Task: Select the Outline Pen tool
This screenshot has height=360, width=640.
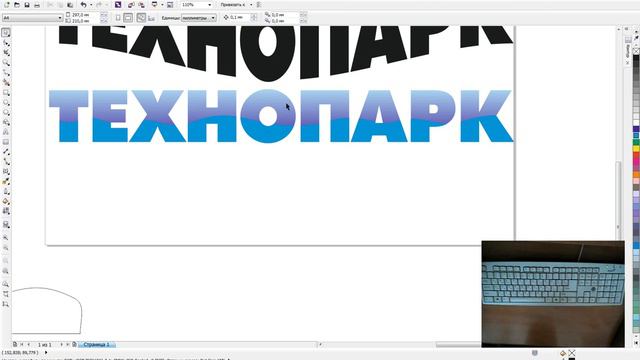Action: 6,191
